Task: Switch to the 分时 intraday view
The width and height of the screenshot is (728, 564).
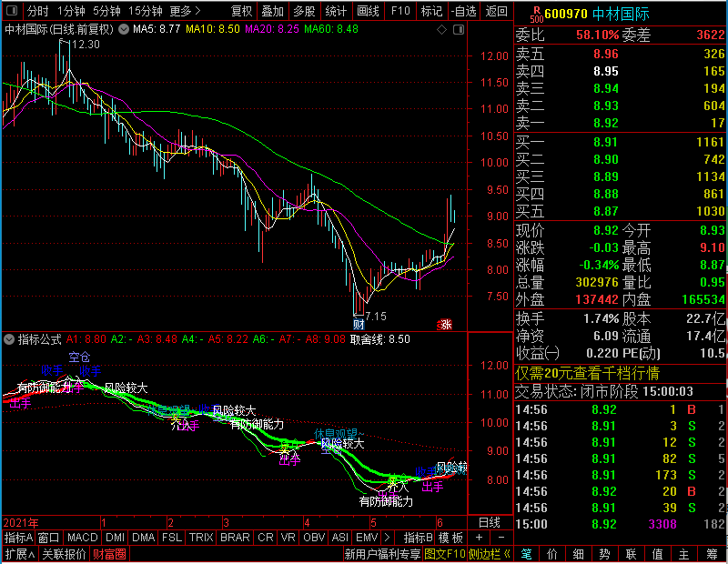Action: (x=37, y=11)
